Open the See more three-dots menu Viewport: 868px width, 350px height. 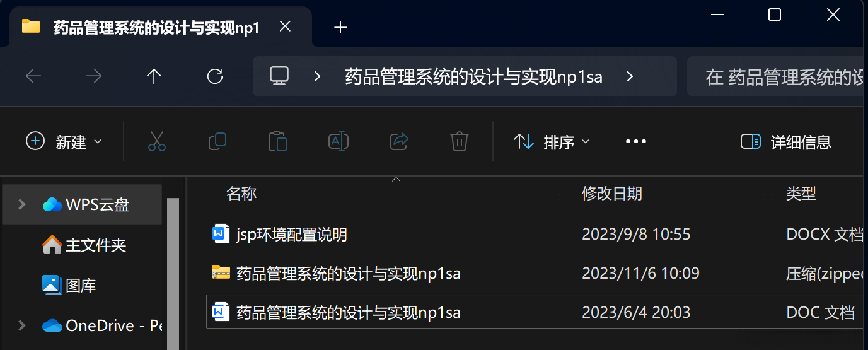click(x=636, y=141)
